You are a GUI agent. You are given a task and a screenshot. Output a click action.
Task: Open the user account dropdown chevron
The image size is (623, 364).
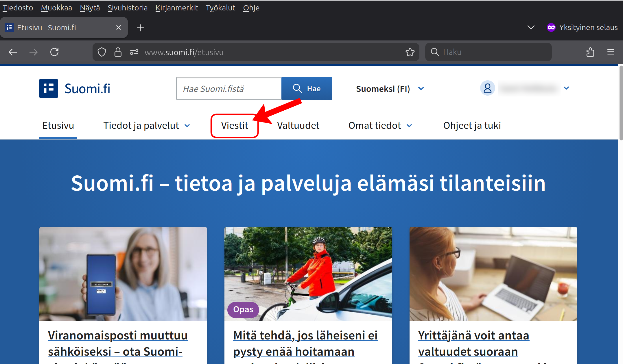[x=566, y=88]
